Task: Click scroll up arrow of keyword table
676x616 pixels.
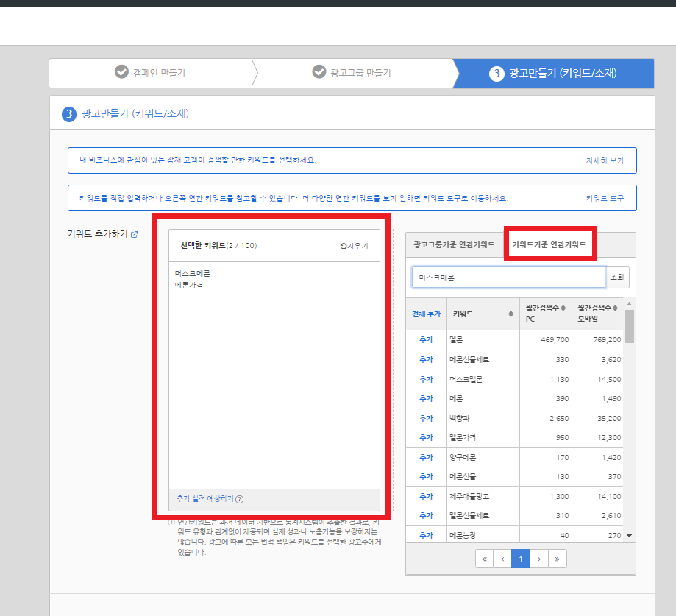Action: coord(630,304)
